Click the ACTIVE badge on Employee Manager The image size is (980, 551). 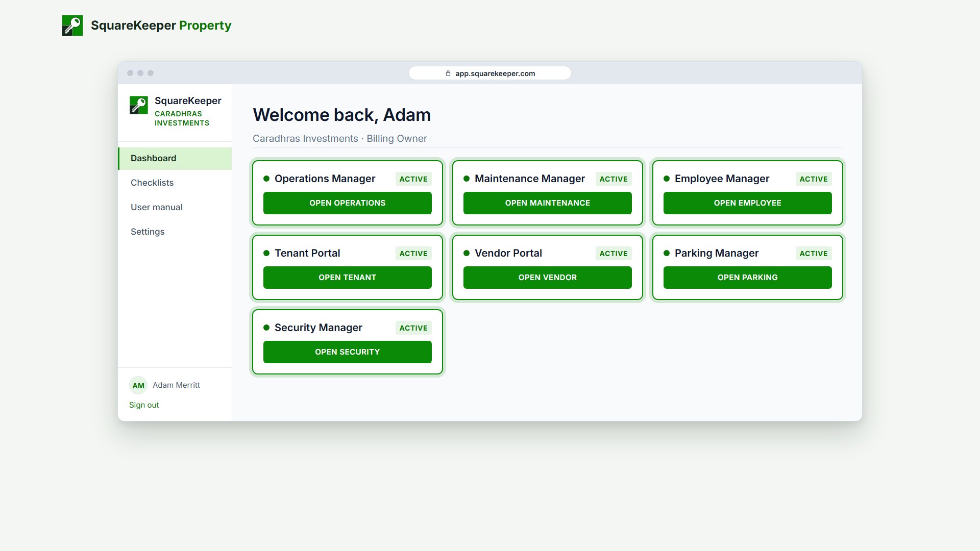[x=814, y=179]
